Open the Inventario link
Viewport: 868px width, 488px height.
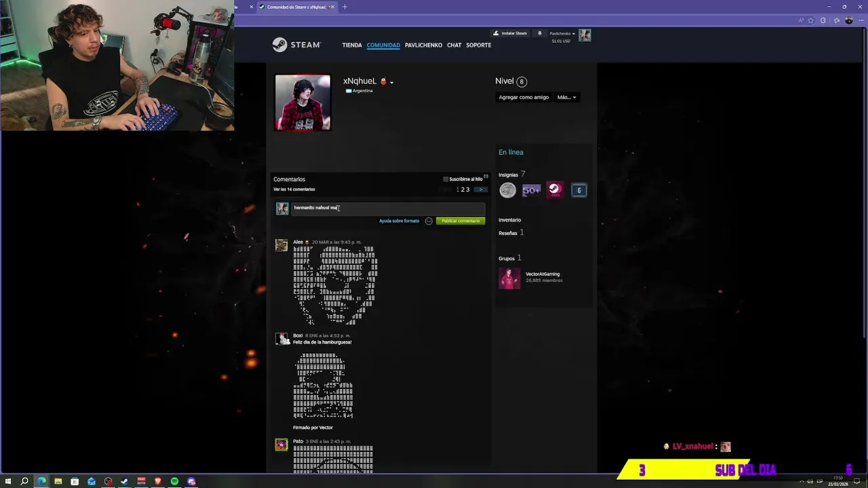point(510,220)
